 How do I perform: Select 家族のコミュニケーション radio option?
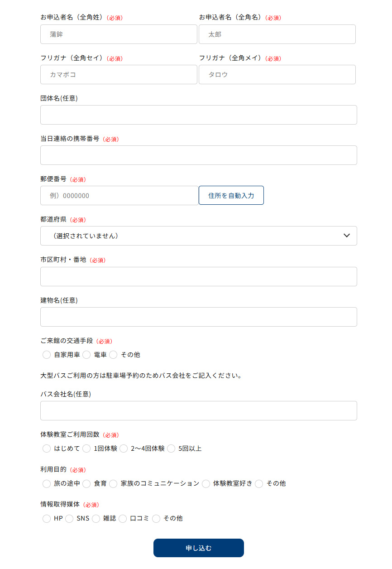pos(113,483)
